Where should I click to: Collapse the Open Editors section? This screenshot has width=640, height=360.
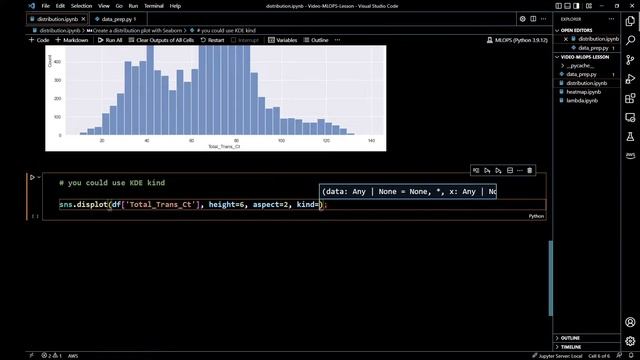tap(586, 30)
